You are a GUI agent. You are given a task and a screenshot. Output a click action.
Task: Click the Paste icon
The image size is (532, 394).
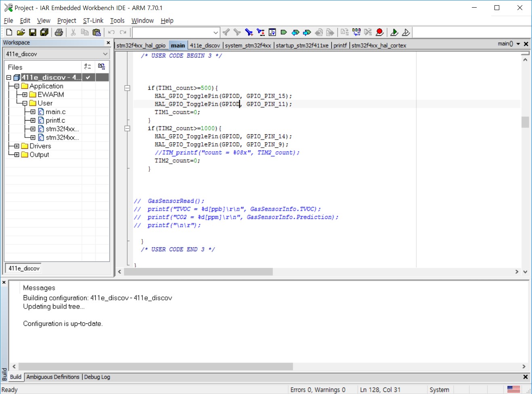(x=96, y=32)
